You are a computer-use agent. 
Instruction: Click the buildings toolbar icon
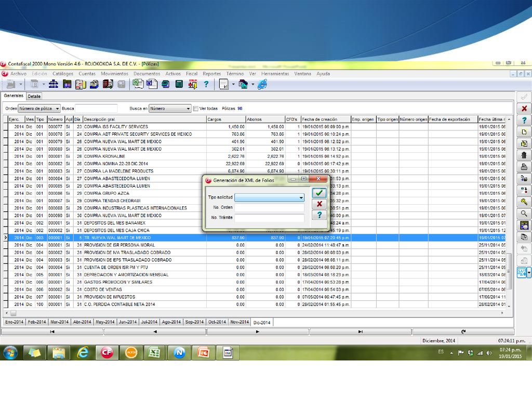click(108, 84)
